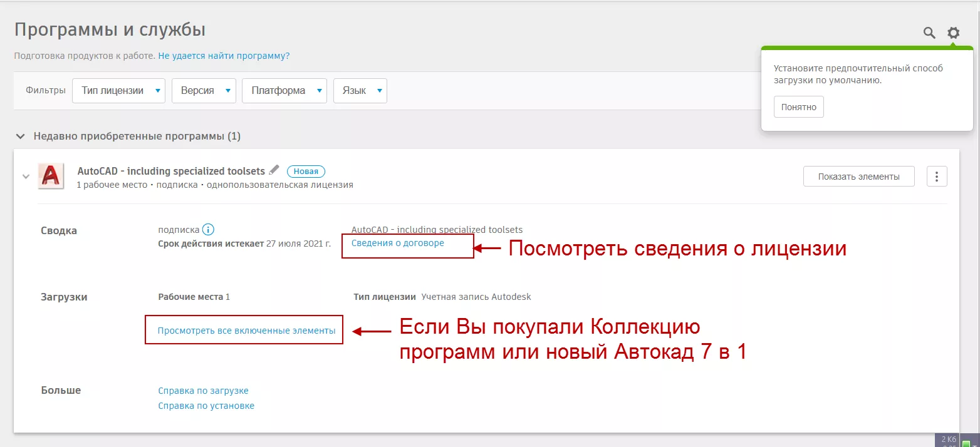
Task: Click the info icon beside подписка
Action: 209,230
